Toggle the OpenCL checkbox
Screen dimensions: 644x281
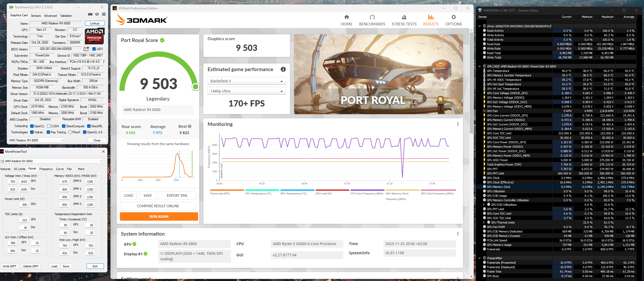tap(32, 126)
